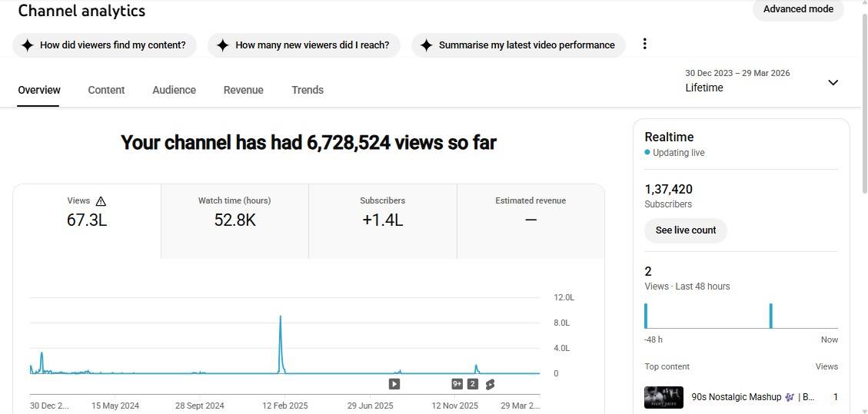The image size is (868, 414).
Task: Go to the Revenue tab
Action: [x=243, y=90]
